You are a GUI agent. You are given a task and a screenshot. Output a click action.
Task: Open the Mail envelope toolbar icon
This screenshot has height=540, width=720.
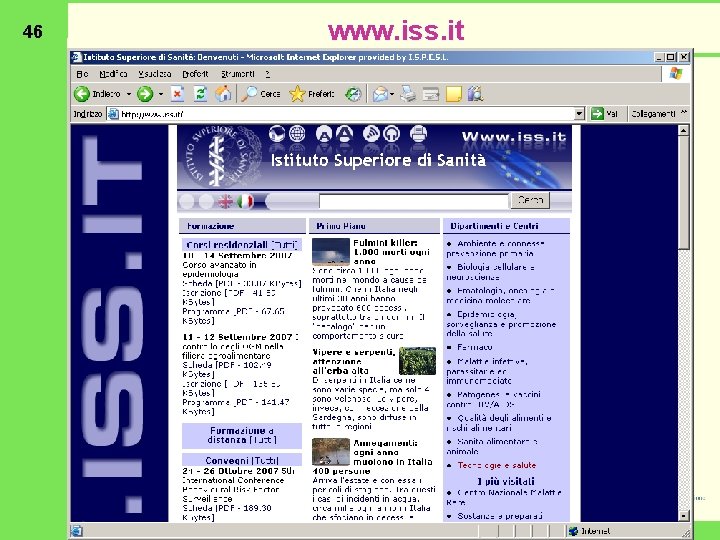pyautogui.click(x=380, y=94)
